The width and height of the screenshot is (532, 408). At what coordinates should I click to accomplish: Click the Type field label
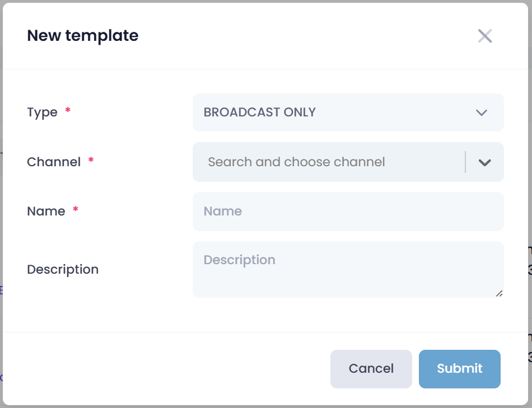coord(42,112)
